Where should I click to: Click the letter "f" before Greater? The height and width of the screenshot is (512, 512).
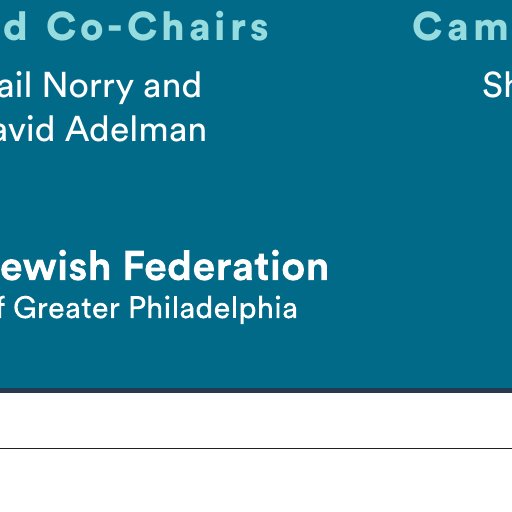pos(3,307)
